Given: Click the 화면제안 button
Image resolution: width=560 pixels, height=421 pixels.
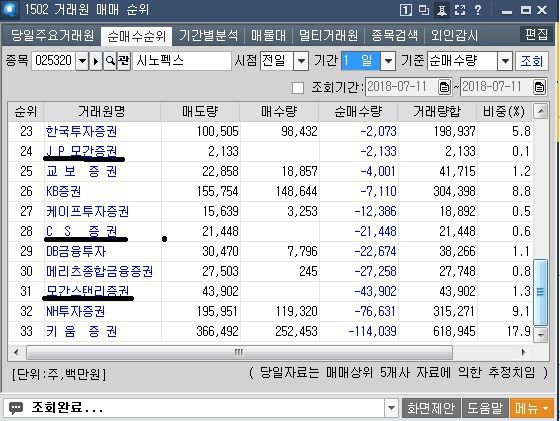Looking at the screenshot, I should point(431,407).
